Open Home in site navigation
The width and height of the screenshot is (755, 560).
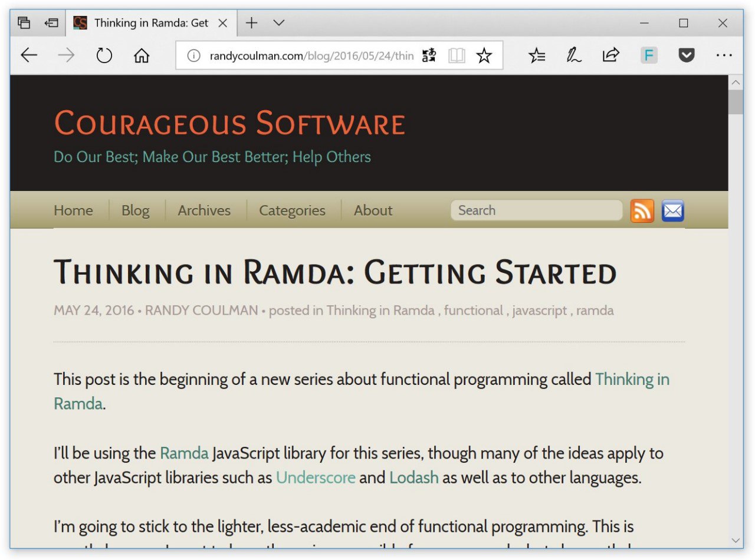click(x=73, y=210)
